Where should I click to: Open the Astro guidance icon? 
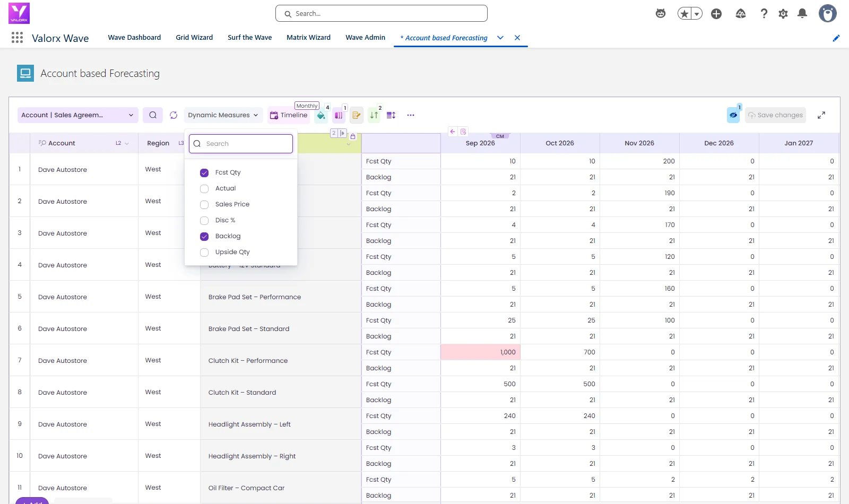661,14
